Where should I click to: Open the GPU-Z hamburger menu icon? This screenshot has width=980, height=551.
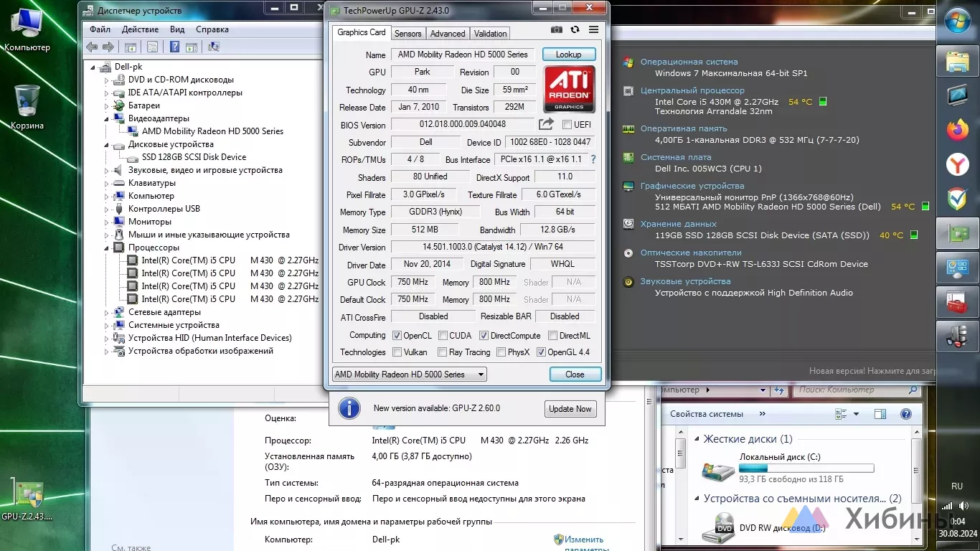pyautogui.click(x=593, y=29)
